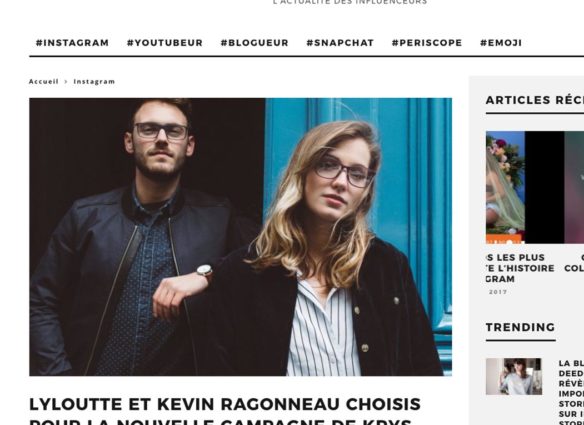Click the recent article title ending 'GRAM'
The height and width of the screenshot is (425, 584).
tap(520, 268)
